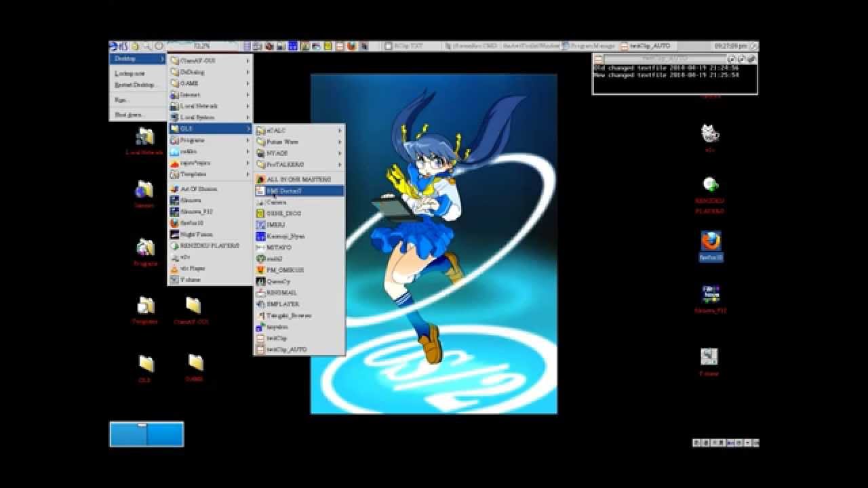The height and width of the screenshot is (488, 868).
Task: Launch vlc Player from the menu
Action: coord(210,268)
